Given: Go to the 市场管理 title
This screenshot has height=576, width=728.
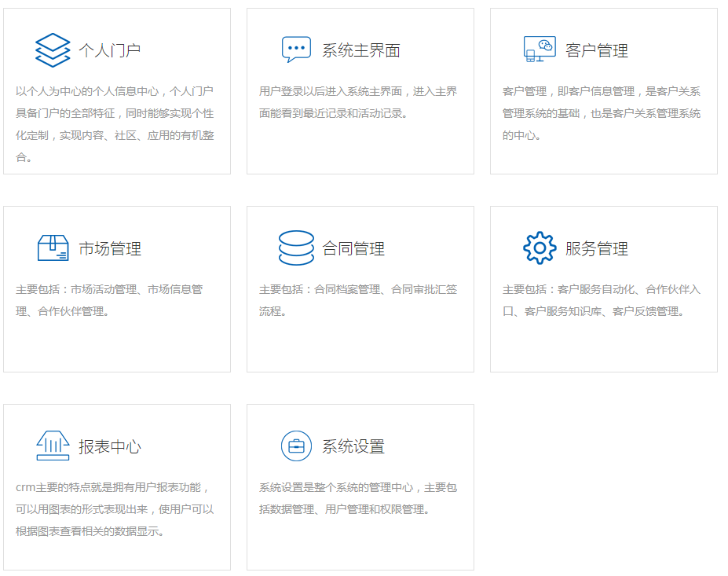Looking at the screenshot, I should pos(110,249).
